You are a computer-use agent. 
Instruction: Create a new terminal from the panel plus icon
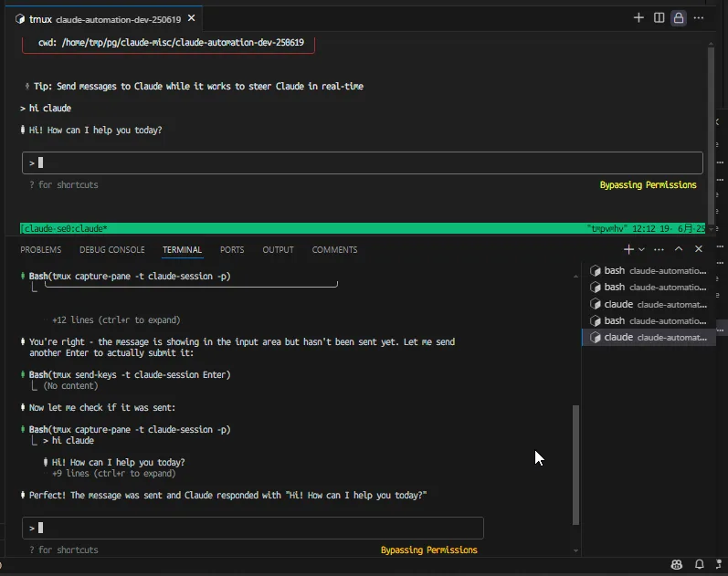tap(628, 249)
